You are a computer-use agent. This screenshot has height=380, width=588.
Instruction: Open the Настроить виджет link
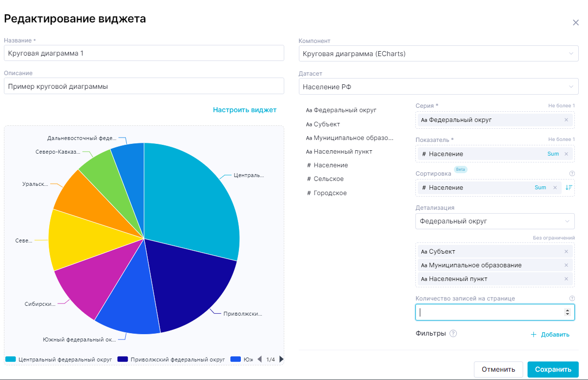(x=244, y=110)
